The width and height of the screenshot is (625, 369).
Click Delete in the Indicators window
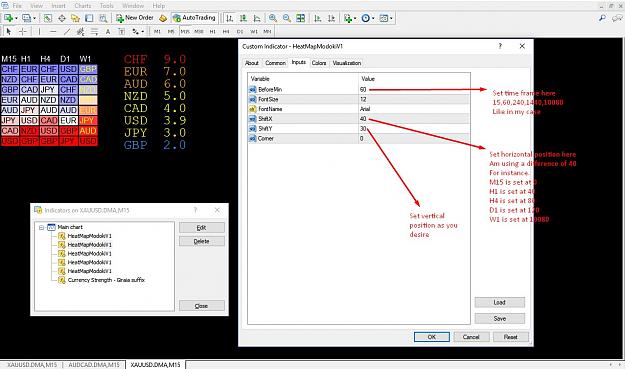pos(202,241)
